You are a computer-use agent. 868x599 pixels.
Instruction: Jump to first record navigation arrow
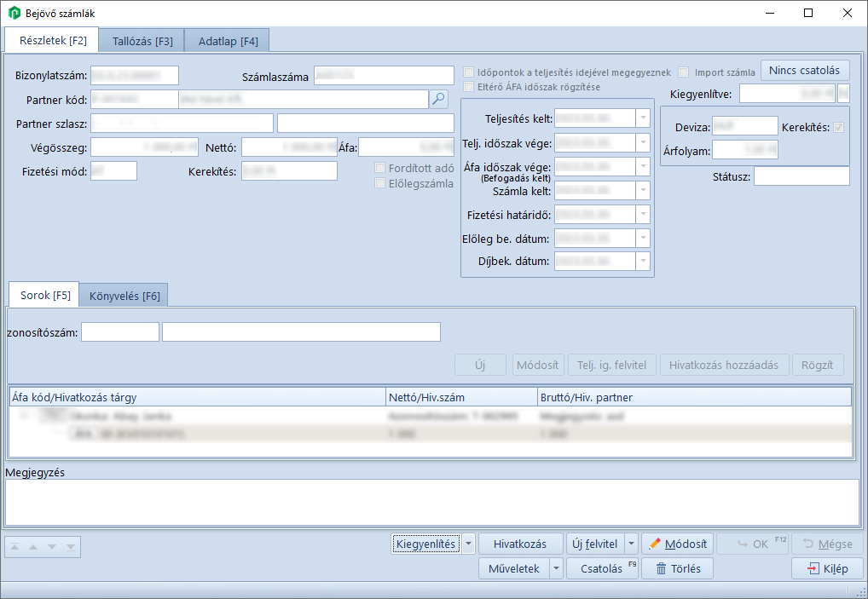pos(14,547)
